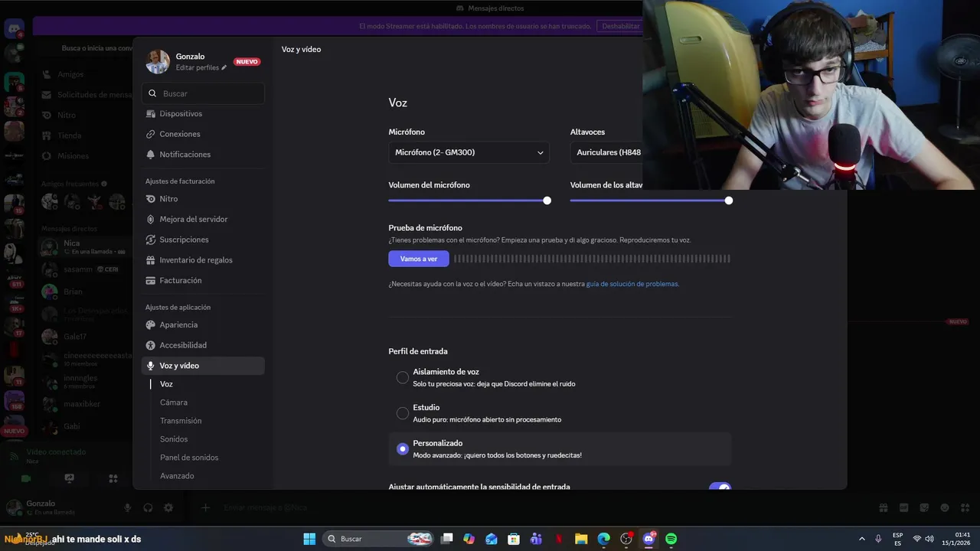Click Discord icon in taskbar
980x551 pixels.
click(649, 539)
